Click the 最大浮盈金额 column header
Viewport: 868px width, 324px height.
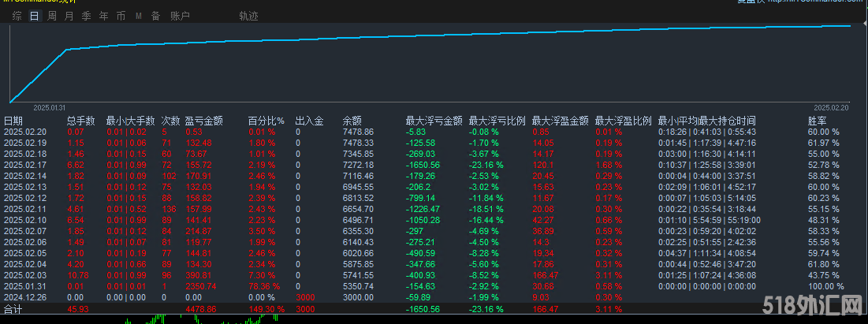coord(560,121)
